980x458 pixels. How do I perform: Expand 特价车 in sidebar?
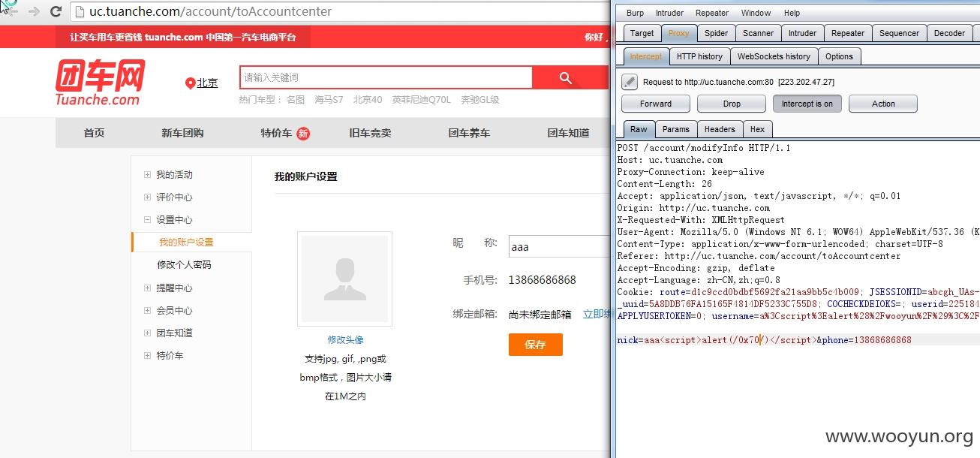coord(147,355)
